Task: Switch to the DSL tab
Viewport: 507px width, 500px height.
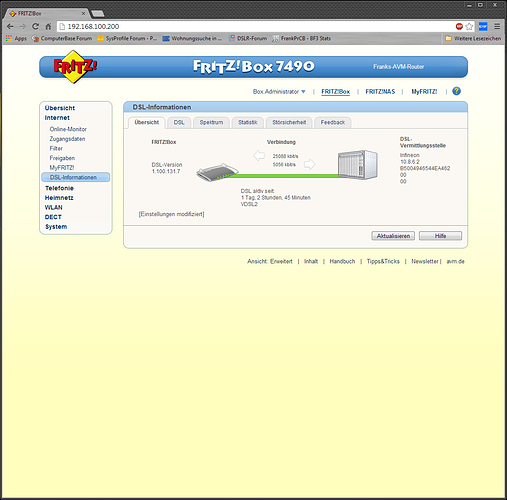Action: click(x=179, y=123)
